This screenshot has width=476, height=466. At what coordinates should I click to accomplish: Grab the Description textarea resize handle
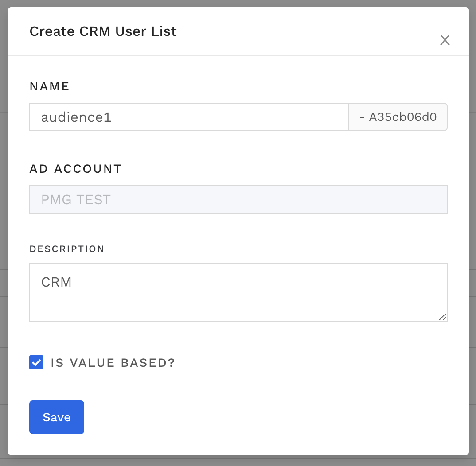[442, 316]
